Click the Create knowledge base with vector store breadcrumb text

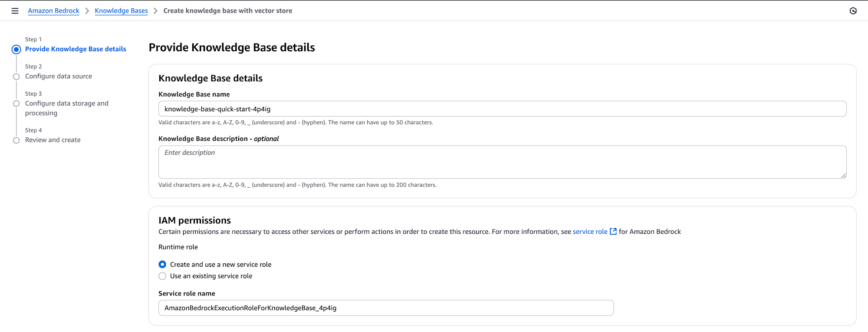(x=227, y=11)
